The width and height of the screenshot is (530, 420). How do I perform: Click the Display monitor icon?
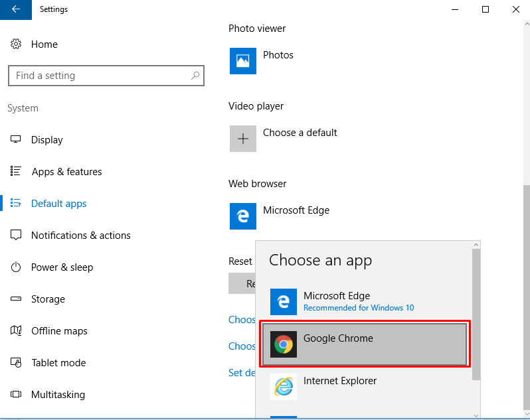(15, 139)
